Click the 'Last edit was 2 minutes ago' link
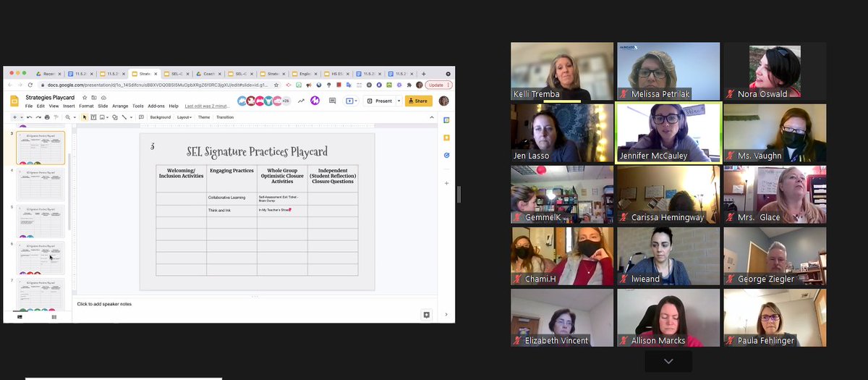 (208, 106)
